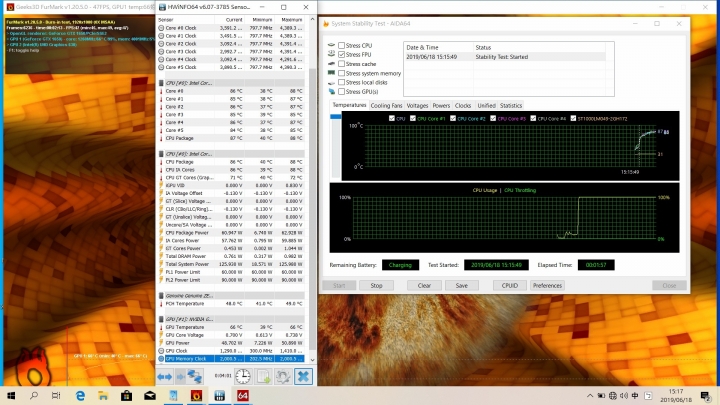Click the HWiNFO vertical scrollbar thumb
720x405 pixels.
312,209
